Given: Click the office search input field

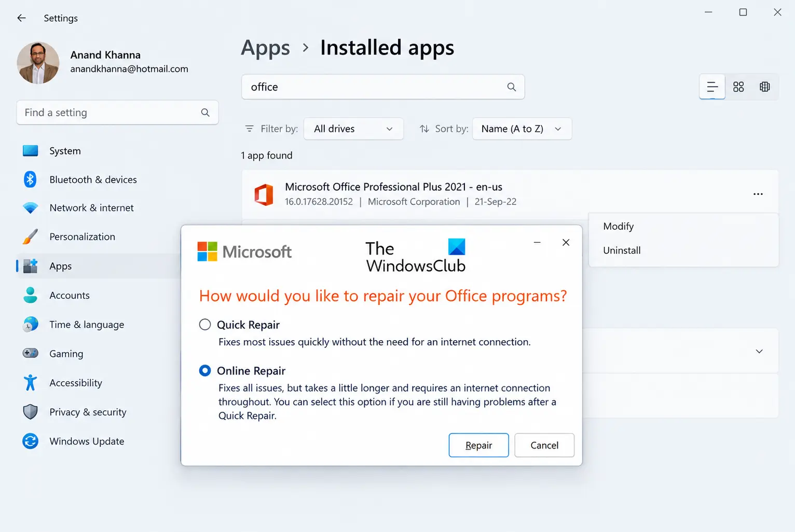Looking at the screenshot, I should pos(383,87).
